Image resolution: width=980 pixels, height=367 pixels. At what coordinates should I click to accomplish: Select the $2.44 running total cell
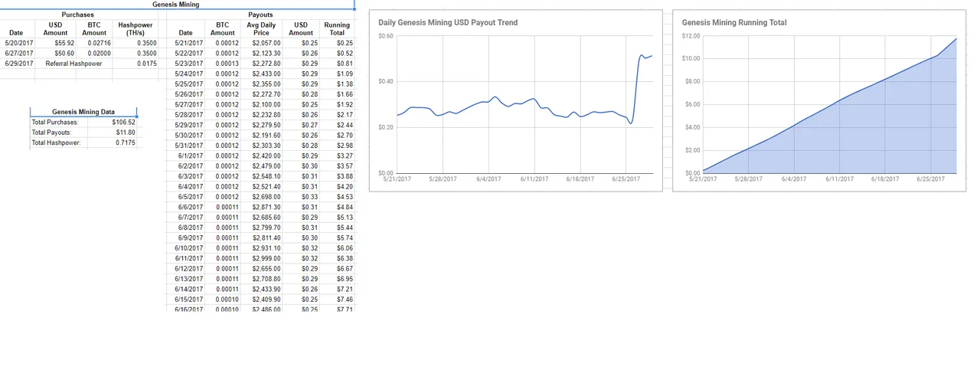tap(338, 125)
